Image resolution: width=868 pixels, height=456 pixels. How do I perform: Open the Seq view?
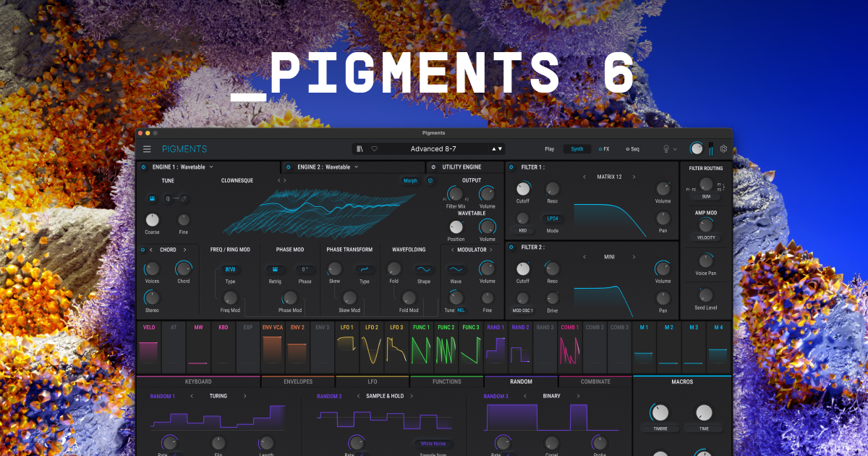633,149
